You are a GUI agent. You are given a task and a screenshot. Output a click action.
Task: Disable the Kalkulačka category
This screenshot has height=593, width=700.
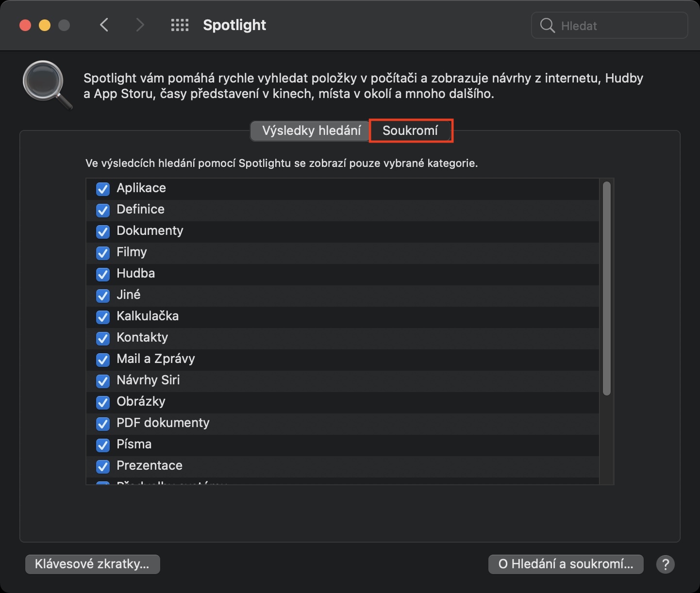103,317
